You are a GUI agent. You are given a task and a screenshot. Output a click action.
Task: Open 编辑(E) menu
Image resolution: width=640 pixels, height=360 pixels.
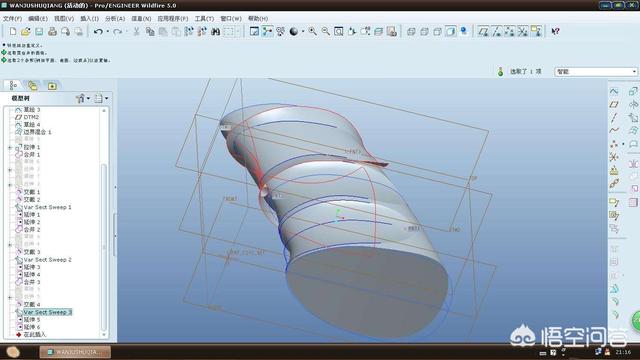tap(38, 19)
